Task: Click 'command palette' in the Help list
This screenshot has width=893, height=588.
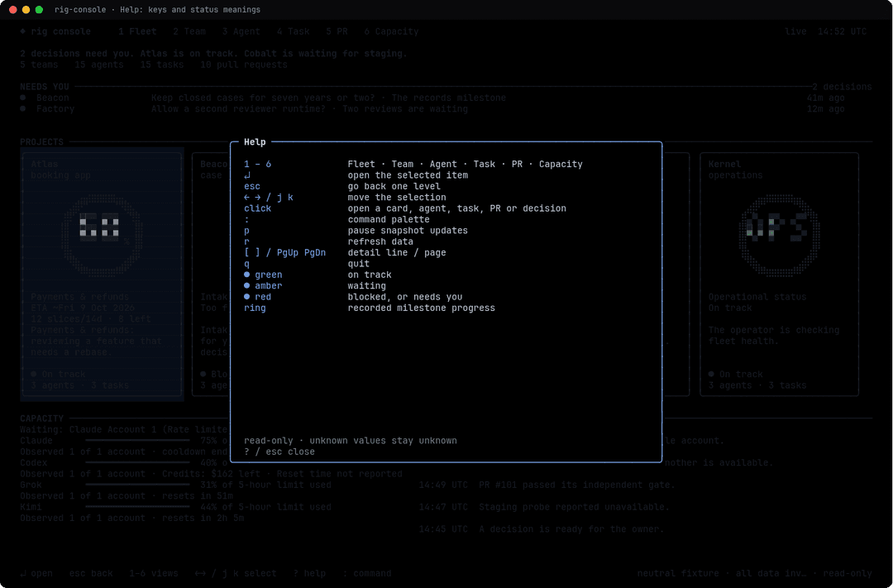Action: (389, 219)
